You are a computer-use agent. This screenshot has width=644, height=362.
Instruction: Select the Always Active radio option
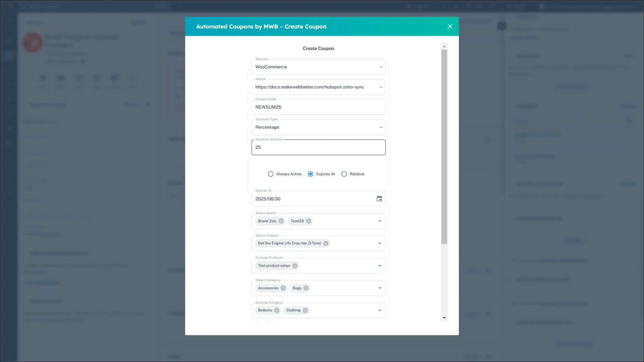[x=271, y=174]
